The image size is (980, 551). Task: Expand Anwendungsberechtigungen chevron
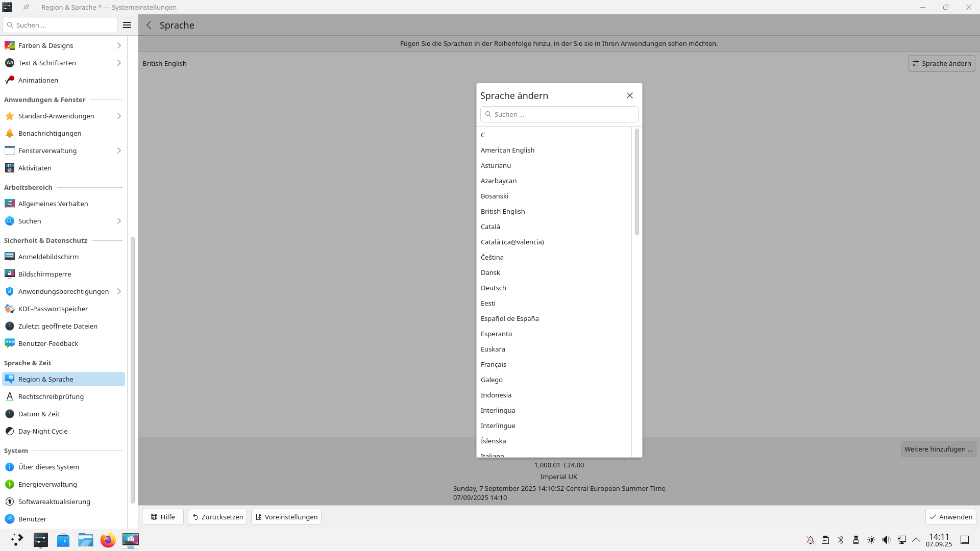coord(119,291)
